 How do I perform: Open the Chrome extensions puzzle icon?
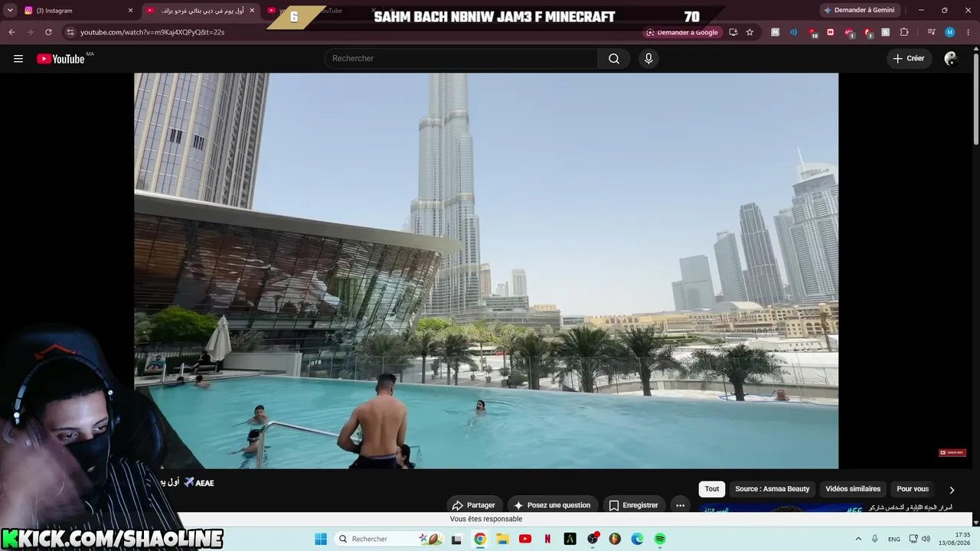click(904, 32)
